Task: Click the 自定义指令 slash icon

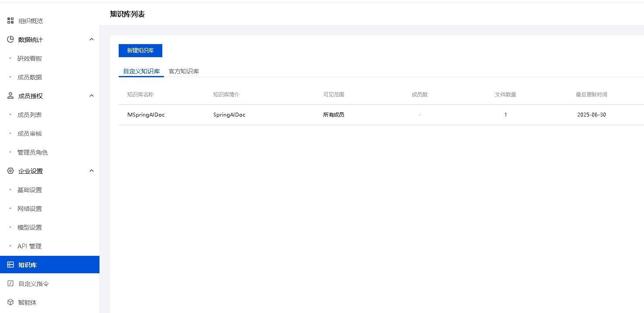Action: tap(10, 283)
